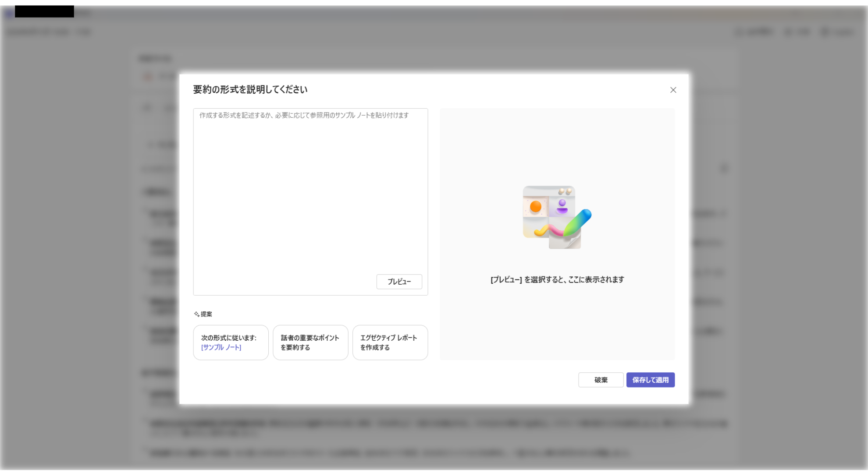Image resolution: width=868 pixels, height=473 pixels.
Task: Click the [プレビュー] を選択すると placeholder message
Action: 557,279
